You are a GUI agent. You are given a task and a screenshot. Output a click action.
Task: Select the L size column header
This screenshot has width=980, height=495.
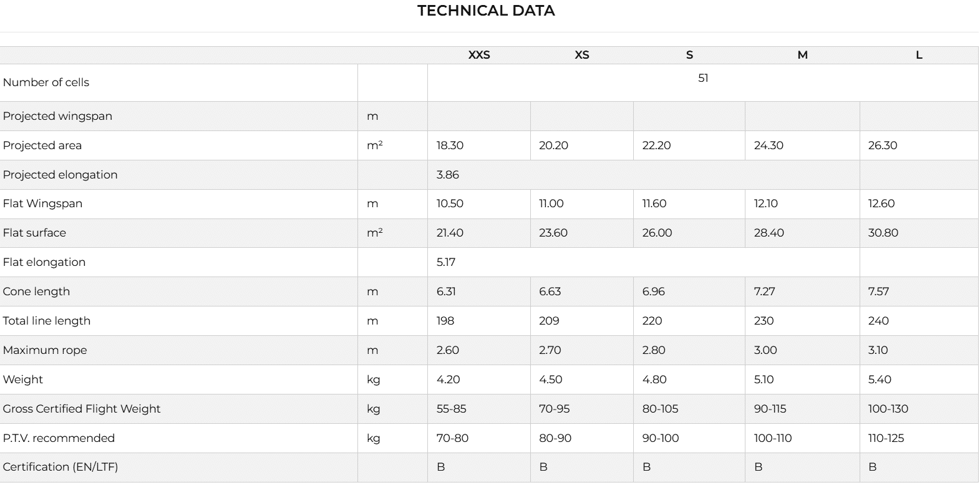pos(919,55)
